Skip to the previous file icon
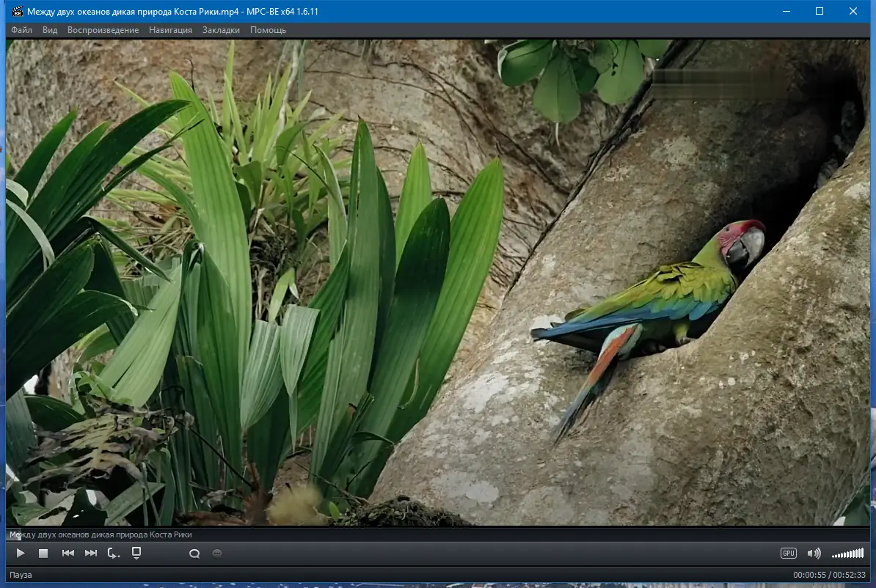 [x=68, y=554]
